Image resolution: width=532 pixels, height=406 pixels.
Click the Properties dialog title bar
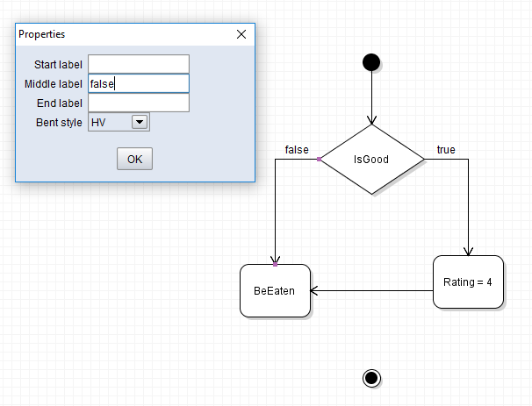point(123,34)
